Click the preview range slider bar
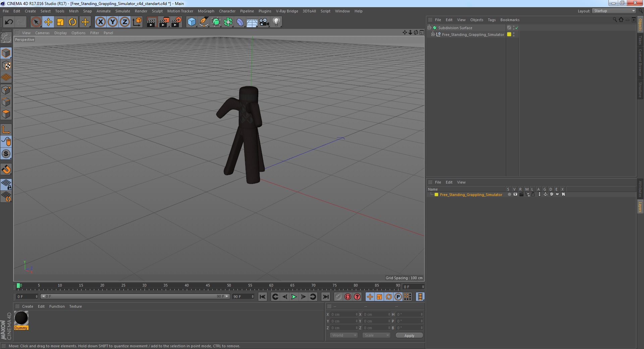 pos(135,296)
